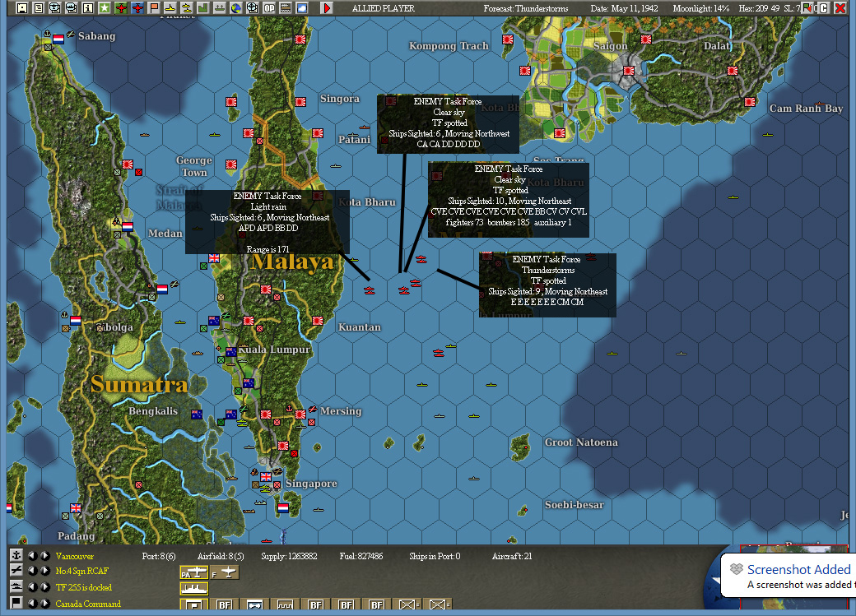856x616 pixels.
Task: Open the Vancouver base name link
Action: click(74, 556)
